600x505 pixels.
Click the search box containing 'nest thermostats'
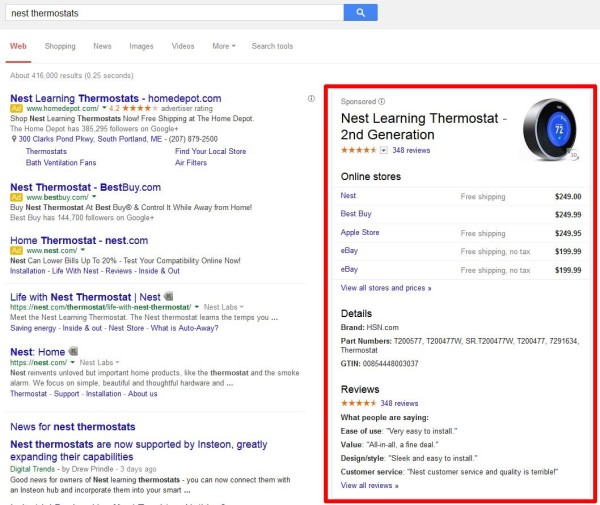pos(170,12)
